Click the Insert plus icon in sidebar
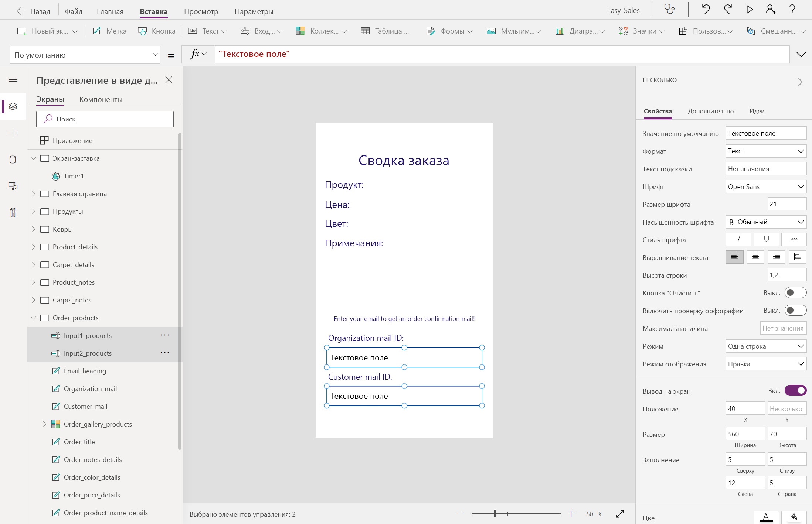Screen dimensions: 812x524 tap(13, 133)
